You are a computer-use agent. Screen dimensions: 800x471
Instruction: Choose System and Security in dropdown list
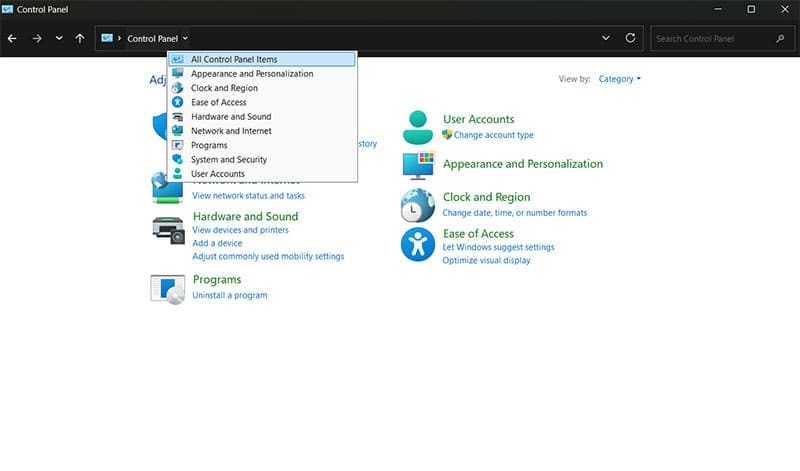pyautogui.click(x=262, y=159)
